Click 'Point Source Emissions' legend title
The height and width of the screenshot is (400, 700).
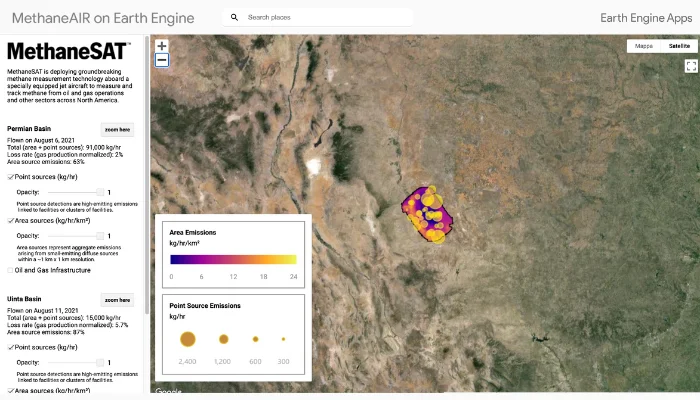(205, 305)
